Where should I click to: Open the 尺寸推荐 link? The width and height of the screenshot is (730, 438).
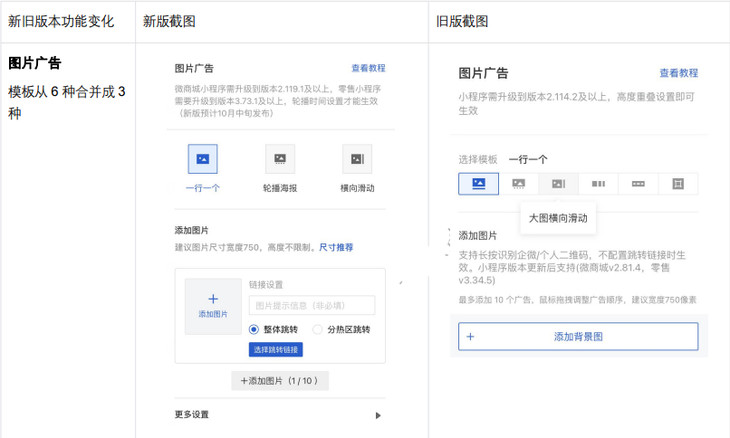pyautogui.click(x=336, y=247)
